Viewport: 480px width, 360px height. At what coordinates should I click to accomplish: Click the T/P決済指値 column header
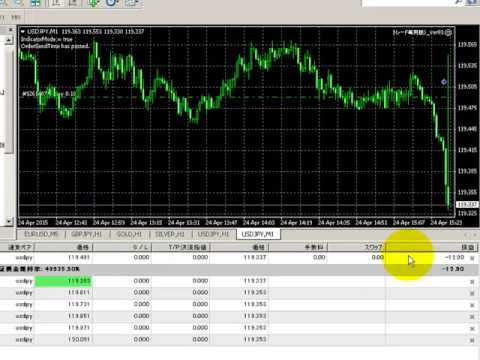click(181, 247)
